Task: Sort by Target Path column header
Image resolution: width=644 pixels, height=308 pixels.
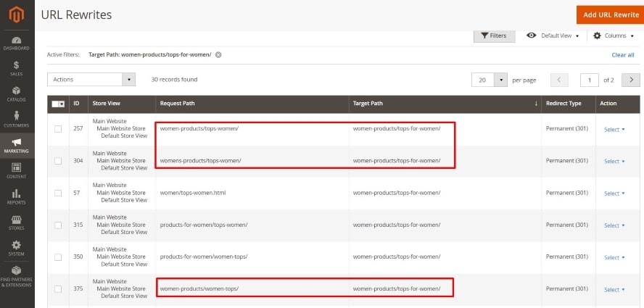Action: [x=445, y=104]
